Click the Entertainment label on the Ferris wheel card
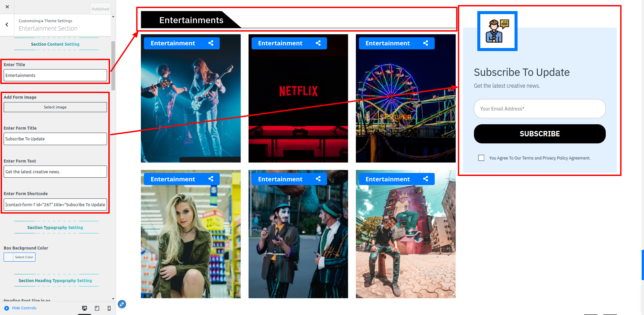 pos(387,43)
